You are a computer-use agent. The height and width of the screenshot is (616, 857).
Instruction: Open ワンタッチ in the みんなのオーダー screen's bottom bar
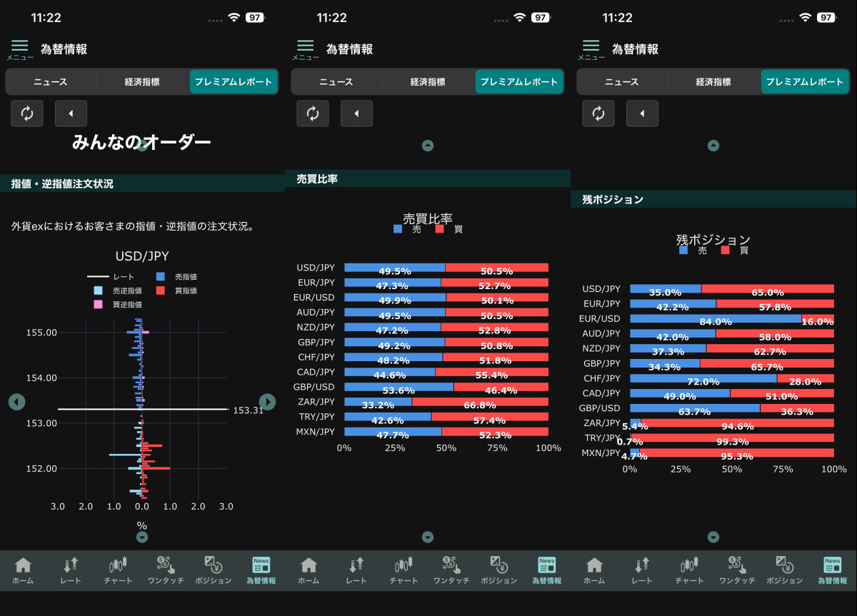coord(166,570)
